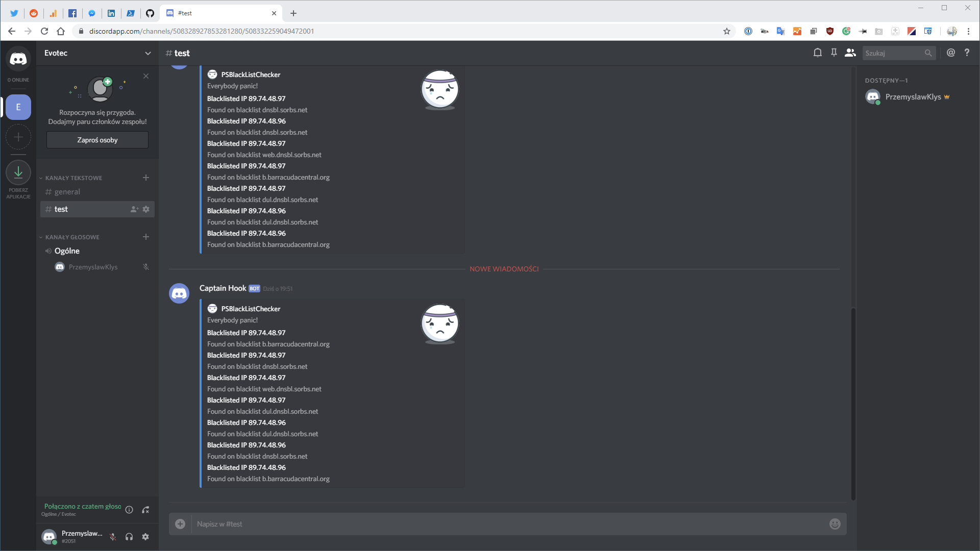Click the Zaproś osoby button
The image size is (980, 551).
(97, 139)
